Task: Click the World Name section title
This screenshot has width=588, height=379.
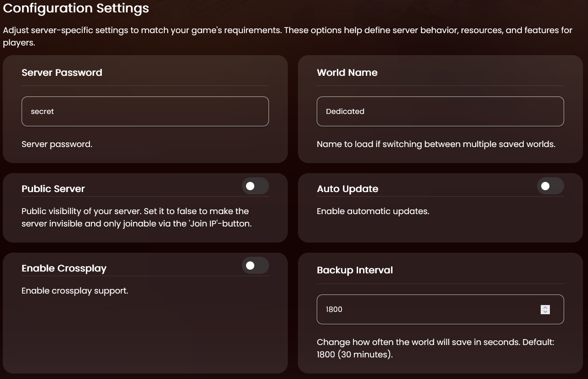Action: (x=347, y=73)
